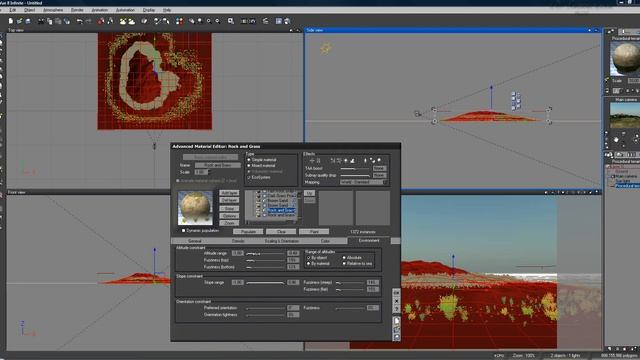This screenshot has height=360, width=640.
Task: Click the Paste toolbar icon
Action: click(58, 21)
